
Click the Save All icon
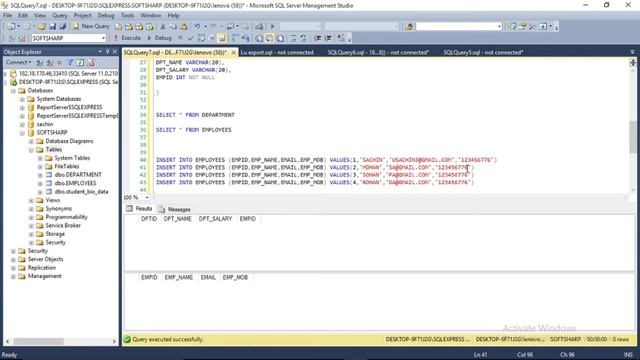[x=63, y=26]
